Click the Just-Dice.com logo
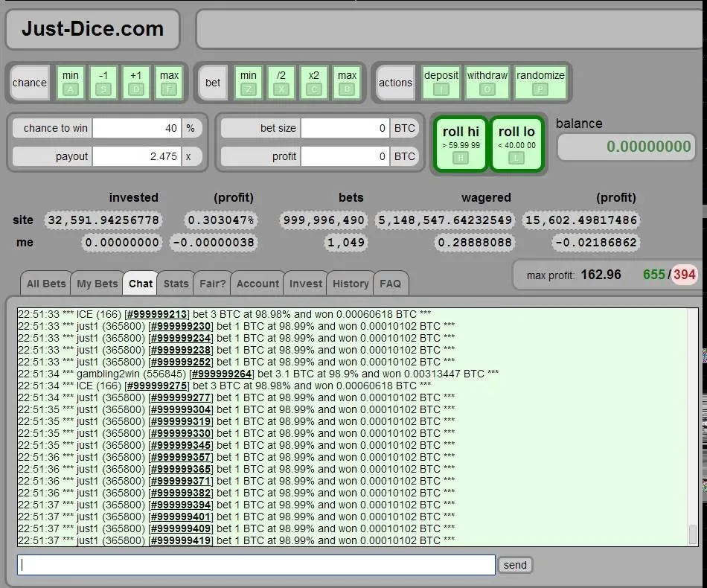The image size is (707, 588). [x=92, y=29]
